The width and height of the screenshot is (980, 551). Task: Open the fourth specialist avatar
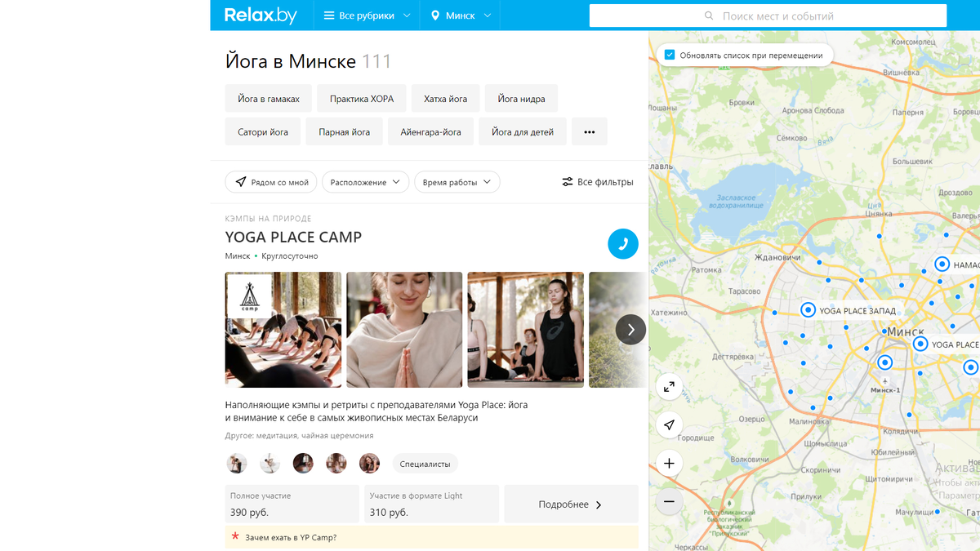[336, 464]
